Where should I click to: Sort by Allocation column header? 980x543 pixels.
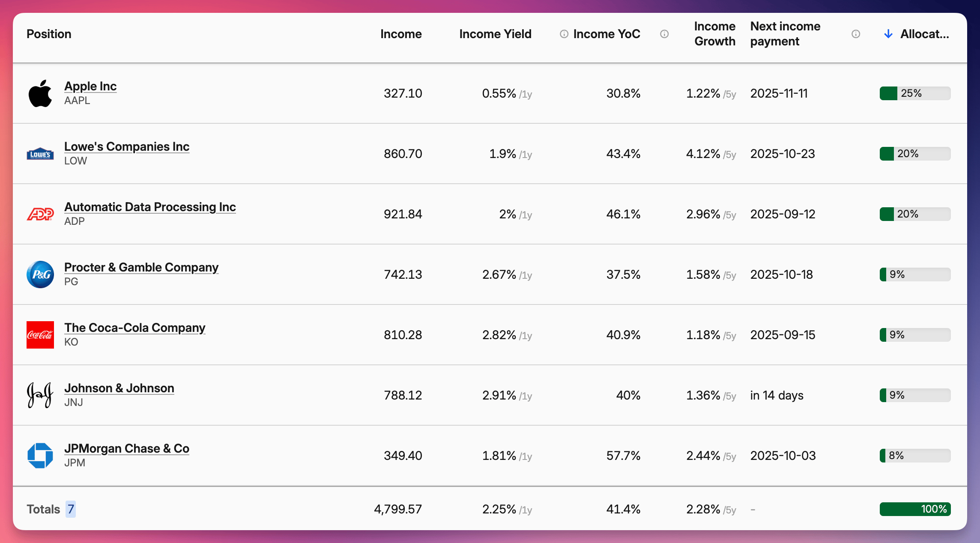925,34
